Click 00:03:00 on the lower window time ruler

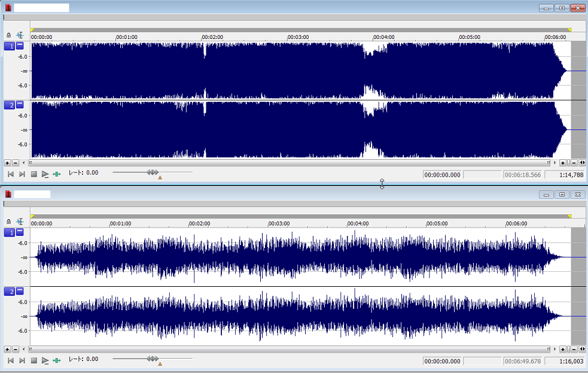point(279,224)
